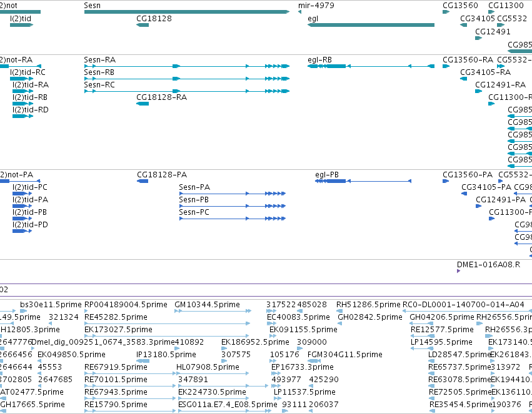Select the CG34105-PA label
This screenshot has height=414, width=532.
[x=486, y=187]
